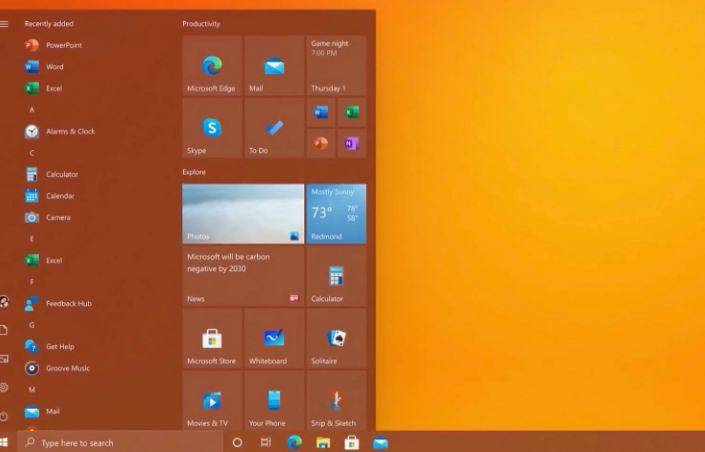Click the small Word tile
Screen dimensions: 705x452
click(321, 112)
